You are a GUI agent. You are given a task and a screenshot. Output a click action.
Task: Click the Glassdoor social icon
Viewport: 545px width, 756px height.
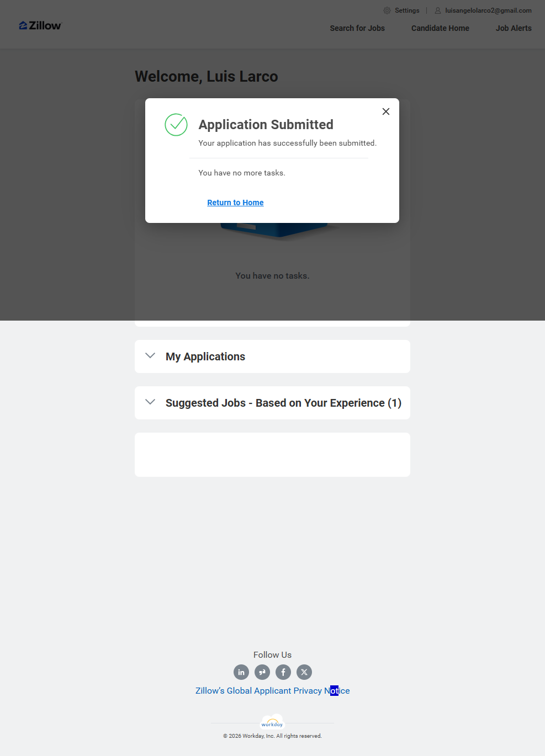pyautogui.click(x=262, y=672)
